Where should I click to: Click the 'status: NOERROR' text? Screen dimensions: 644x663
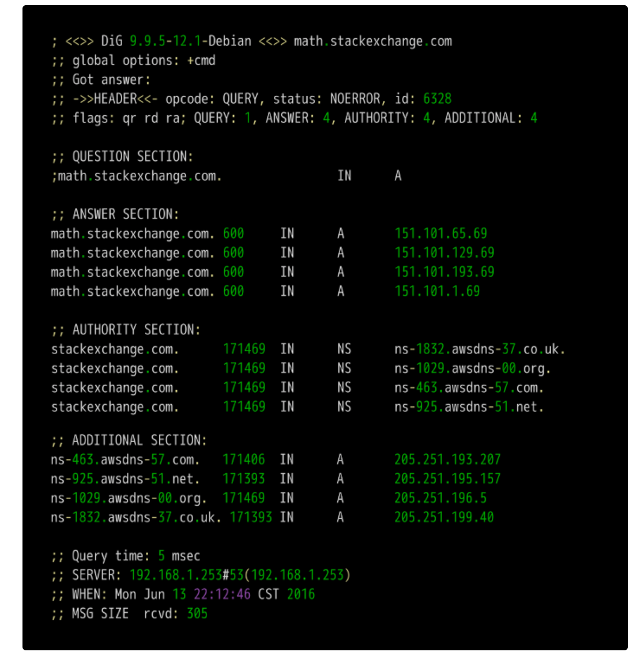[x=326, y=99]
